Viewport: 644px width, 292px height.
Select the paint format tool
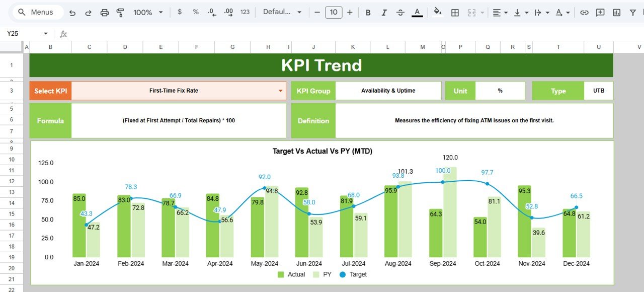pyautogui.click(x=120, y=12)
